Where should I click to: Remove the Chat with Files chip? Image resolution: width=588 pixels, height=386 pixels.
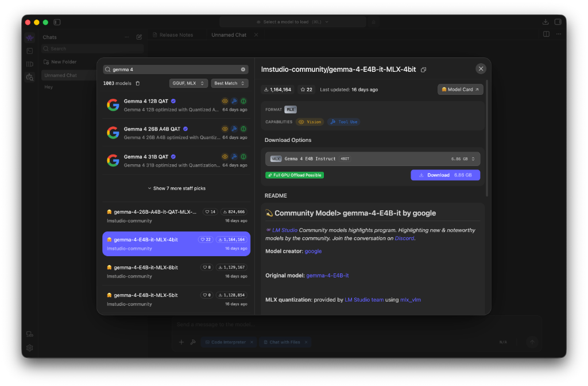point(307,342)
